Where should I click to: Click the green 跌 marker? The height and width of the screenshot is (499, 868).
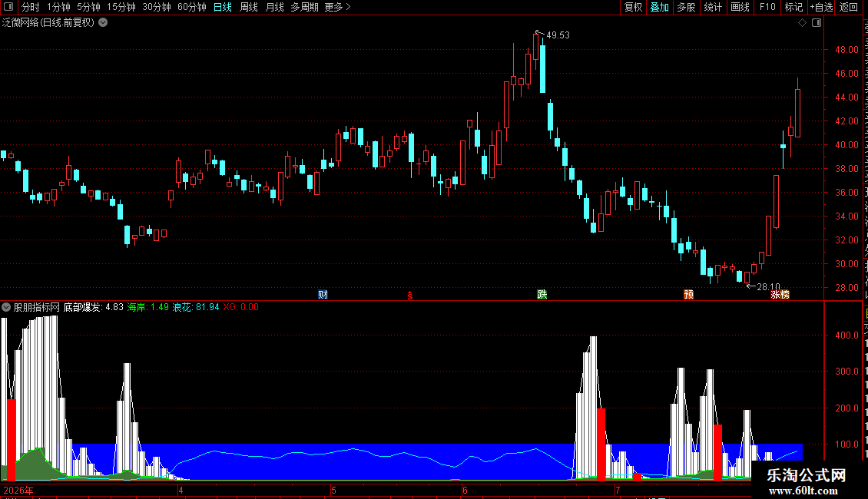click(542, 294)
